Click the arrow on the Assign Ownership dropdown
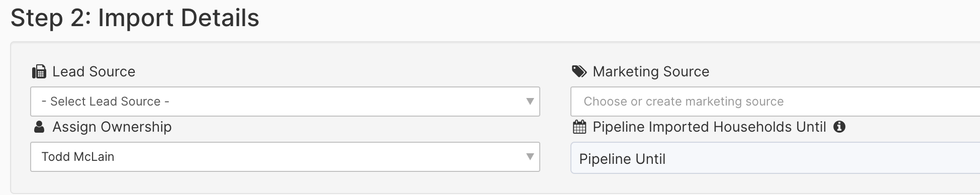Screen dimensions: 980x195 [x=530, y=157]
